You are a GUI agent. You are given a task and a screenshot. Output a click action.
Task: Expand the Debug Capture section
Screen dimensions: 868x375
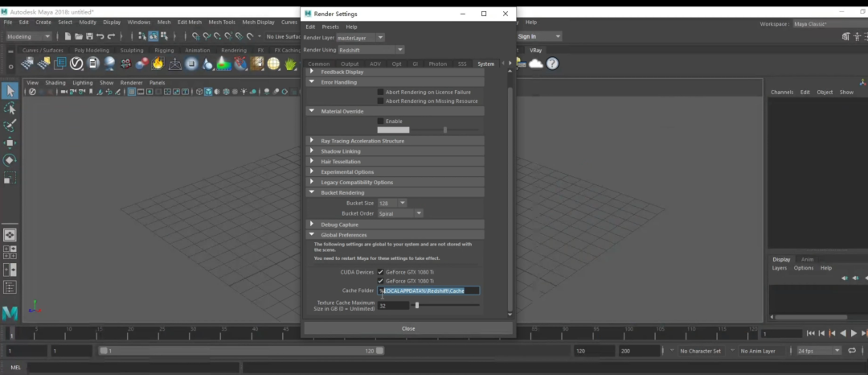pos(395,225)
